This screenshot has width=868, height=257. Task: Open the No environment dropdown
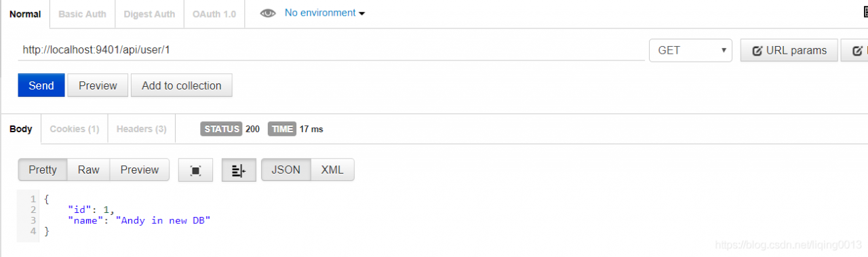pos(325,13)
